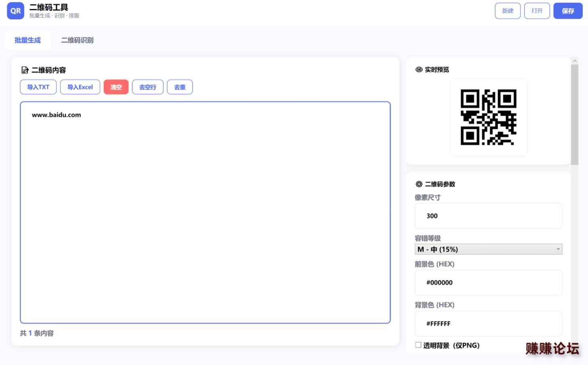Click the QR code preview image

489,117
